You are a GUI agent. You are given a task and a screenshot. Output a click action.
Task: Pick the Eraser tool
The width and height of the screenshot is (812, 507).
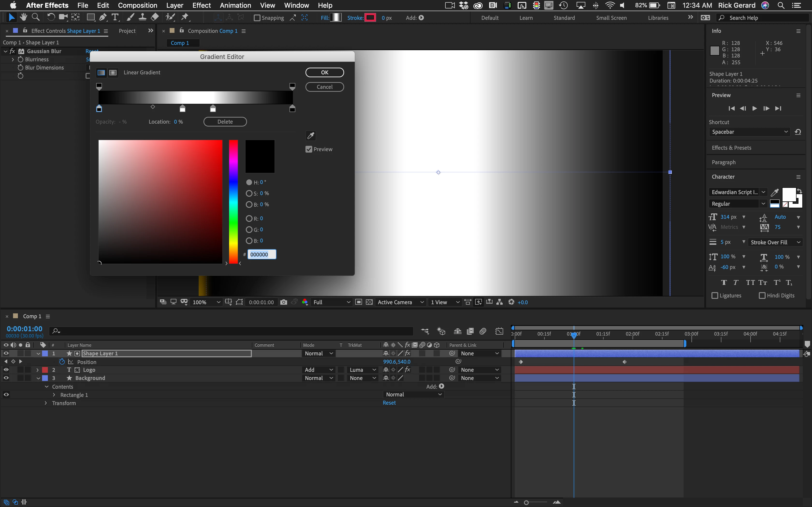(155, 17)
